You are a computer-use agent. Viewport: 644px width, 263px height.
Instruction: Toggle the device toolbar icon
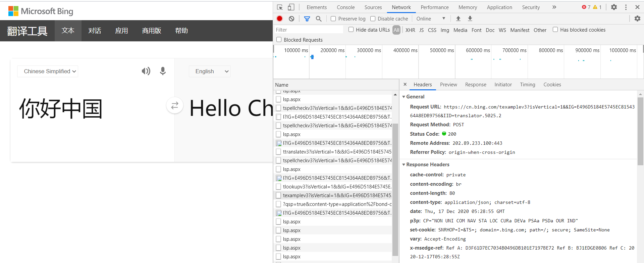click(291, 7)
